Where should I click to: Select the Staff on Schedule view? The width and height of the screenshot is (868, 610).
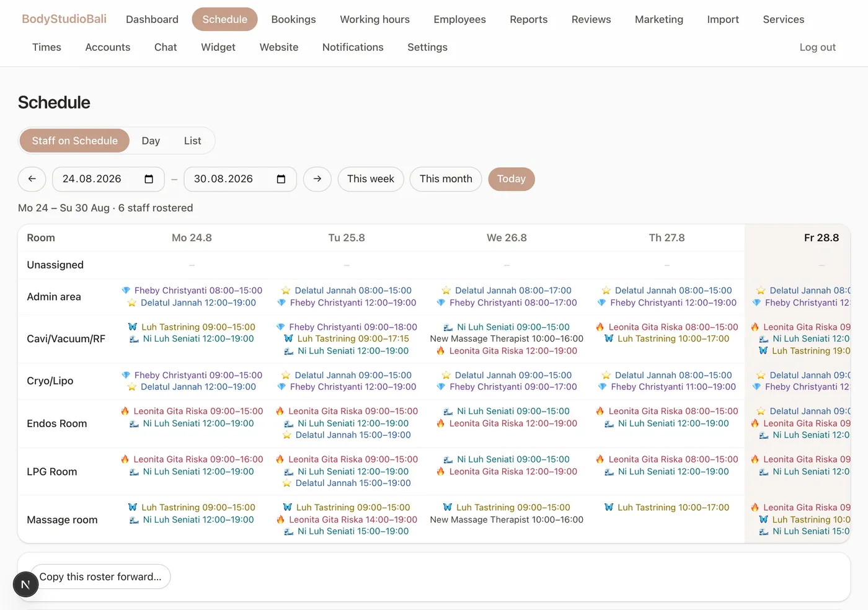(x=74, y=141)
